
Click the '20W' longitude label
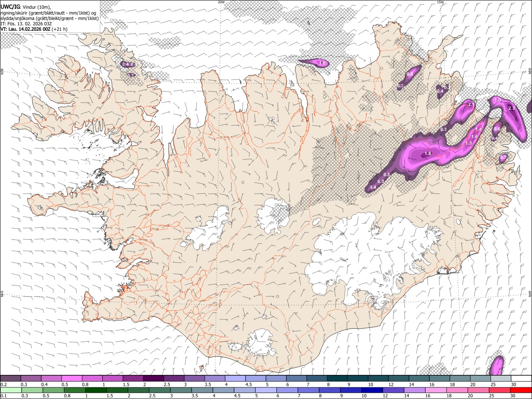click(x=221, y=2)
